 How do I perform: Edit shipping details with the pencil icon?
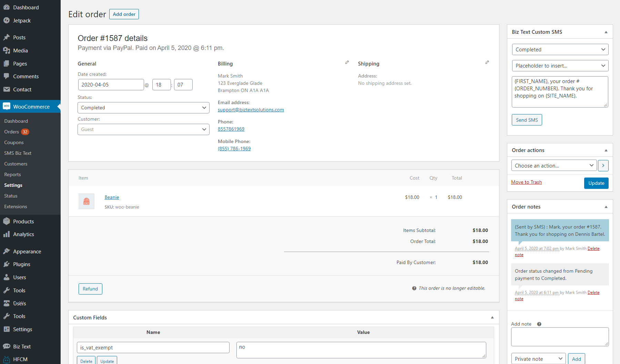tap(487, 62)
